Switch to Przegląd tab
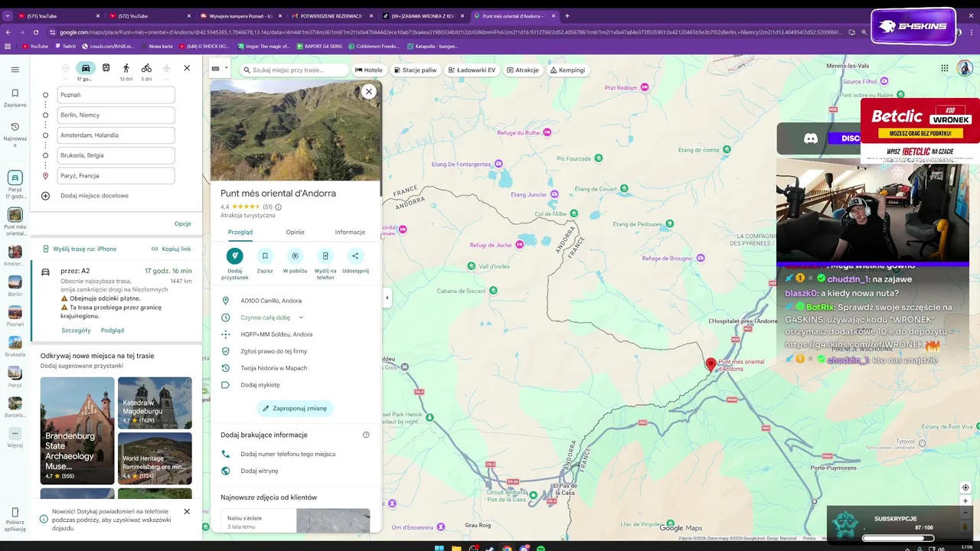 [240, 232]
